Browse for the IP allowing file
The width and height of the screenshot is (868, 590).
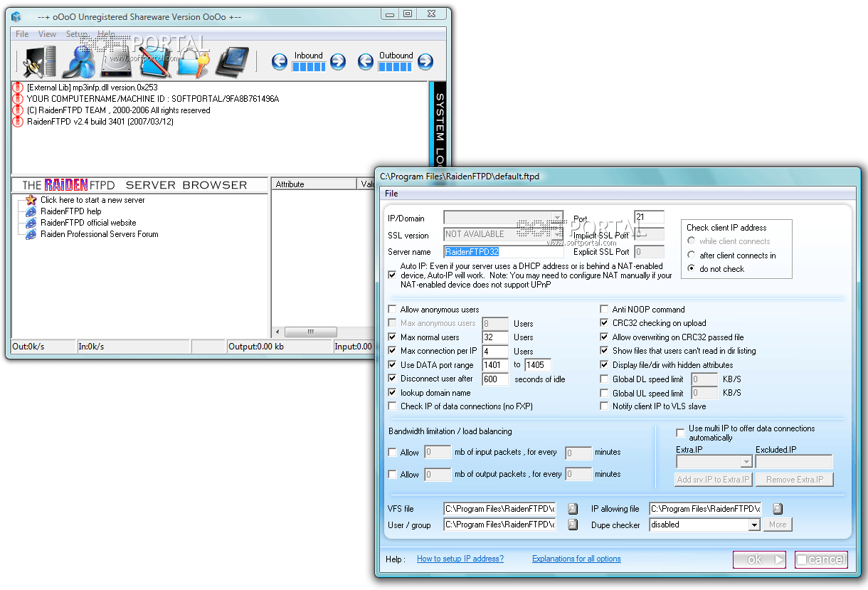pos(778,509)
